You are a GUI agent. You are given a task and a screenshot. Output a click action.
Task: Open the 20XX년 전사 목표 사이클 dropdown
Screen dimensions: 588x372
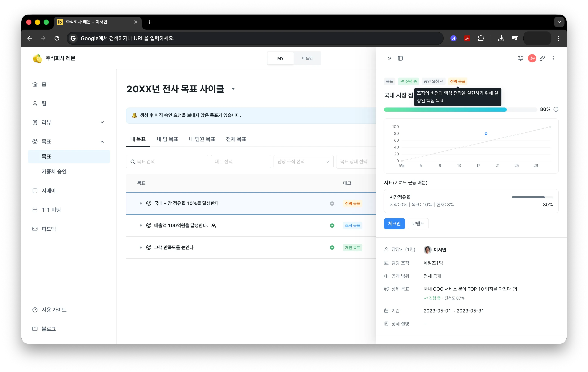point(233,89)
